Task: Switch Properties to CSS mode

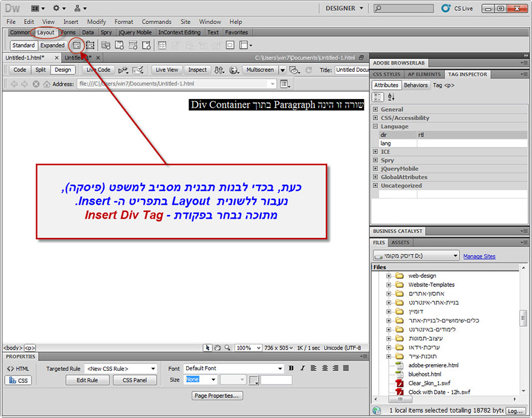Action: pyautogui.click(x=18, y=381)
